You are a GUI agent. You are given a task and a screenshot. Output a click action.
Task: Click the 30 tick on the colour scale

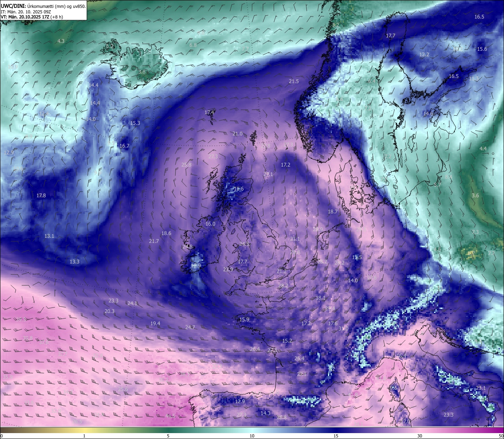click(x=420, y=436)
